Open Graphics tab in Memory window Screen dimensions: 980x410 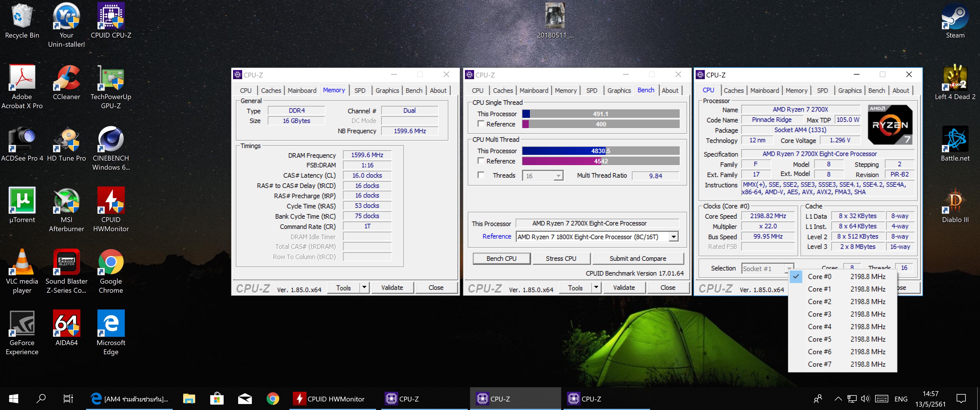pyautogui.click(x=387, y=91)
